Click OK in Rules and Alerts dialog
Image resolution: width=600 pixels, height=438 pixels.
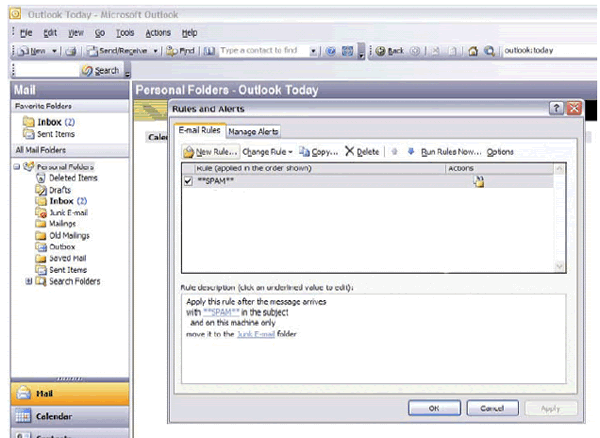click(x=434, y=408)
